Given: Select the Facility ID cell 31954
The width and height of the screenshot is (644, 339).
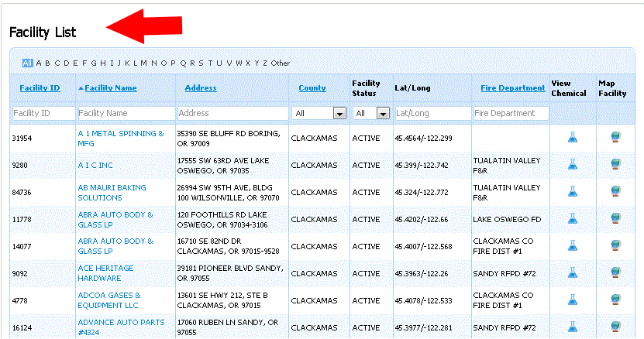Looking at the screenshot, I should click(x=22, y=139).
